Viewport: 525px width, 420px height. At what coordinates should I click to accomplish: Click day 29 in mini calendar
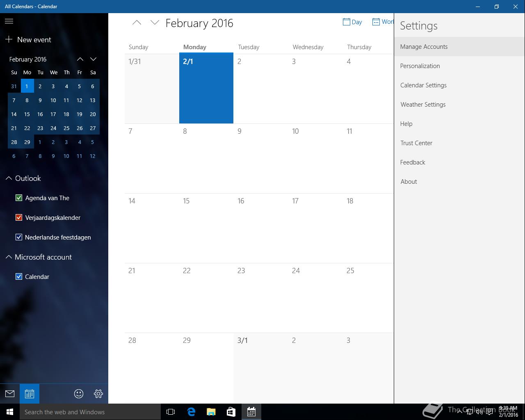point(27,142)
